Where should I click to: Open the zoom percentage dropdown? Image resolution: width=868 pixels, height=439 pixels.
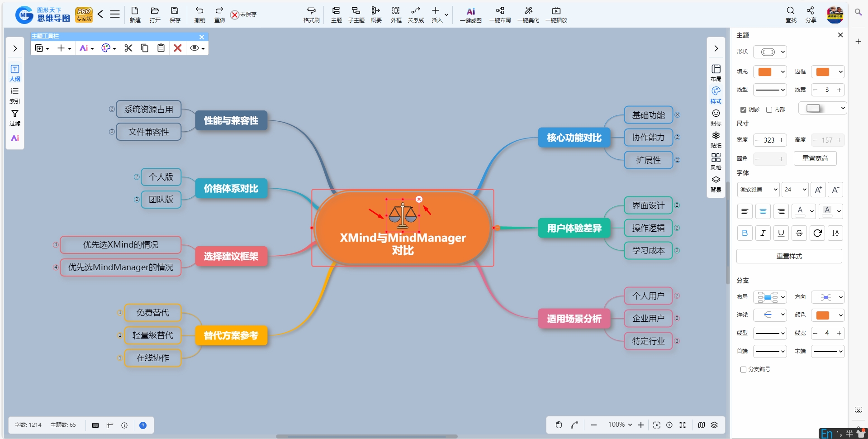pyautogui.click(x=620, y=425)
